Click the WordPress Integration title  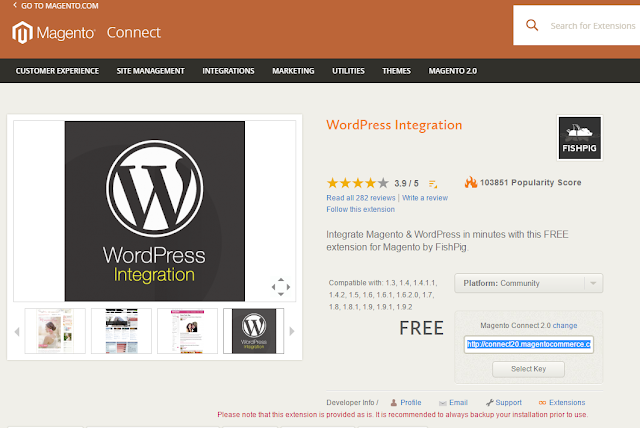(x=394, y=125)
